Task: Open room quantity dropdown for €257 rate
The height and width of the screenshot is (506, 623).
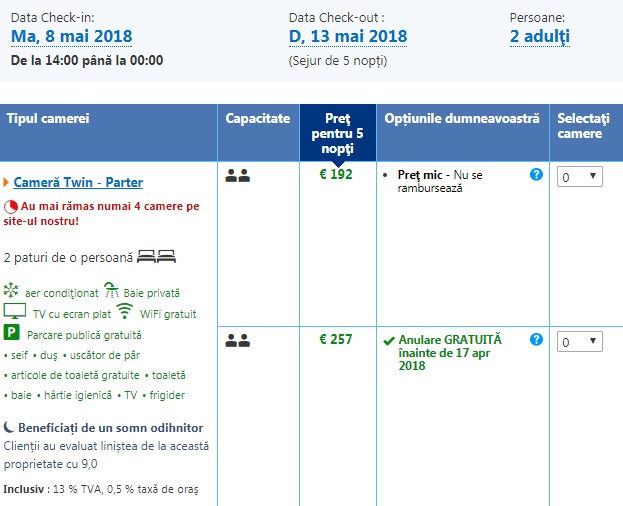Action: (x=579, y=342)
